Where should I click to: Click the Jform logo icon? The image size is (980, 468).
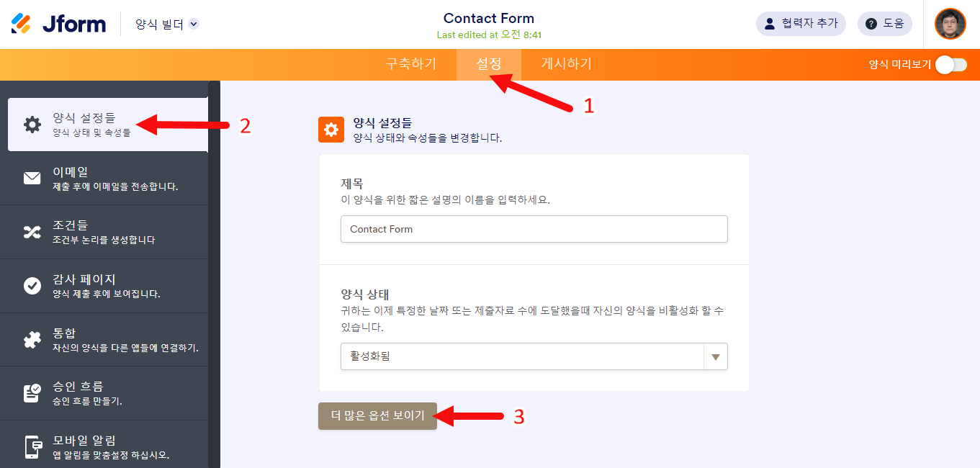22,24
